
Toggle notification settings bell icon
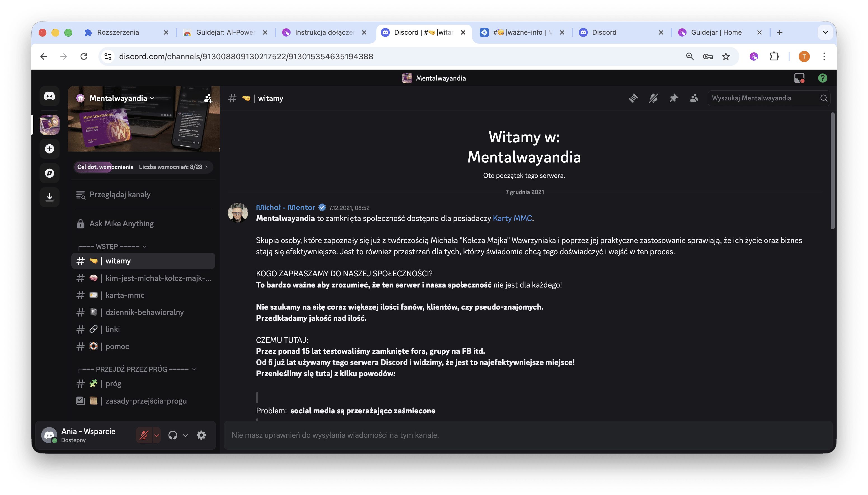click(x=653, y=98)
